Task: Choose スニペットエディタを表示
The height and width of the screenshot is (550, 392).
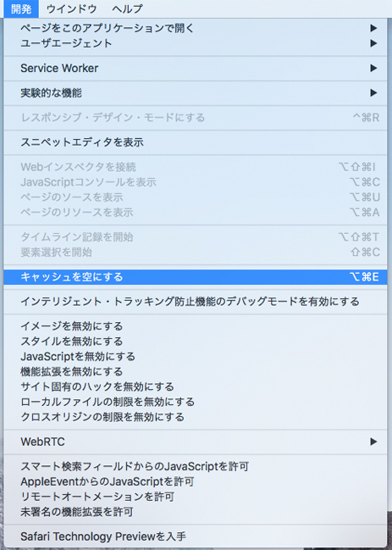Action: click(196, 142)
